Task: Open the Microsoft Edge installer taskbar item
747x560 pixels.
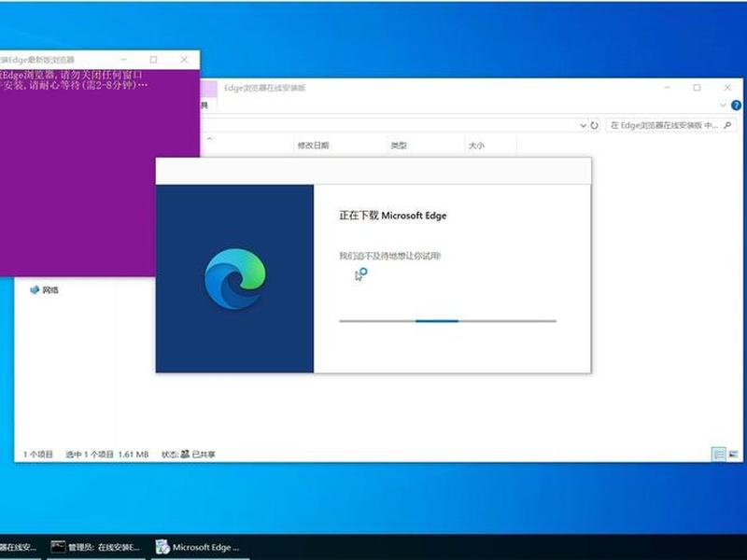Action: point(199,547)
